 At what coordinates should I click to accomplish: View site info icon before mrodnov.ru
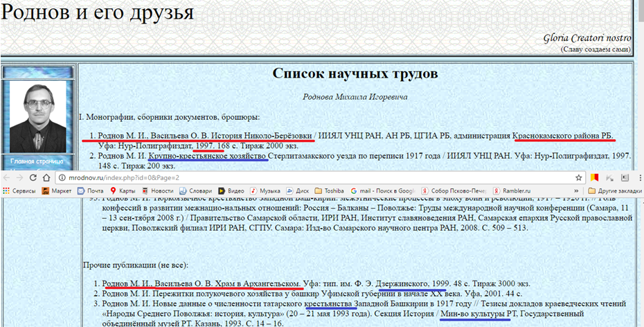point(61,178)
